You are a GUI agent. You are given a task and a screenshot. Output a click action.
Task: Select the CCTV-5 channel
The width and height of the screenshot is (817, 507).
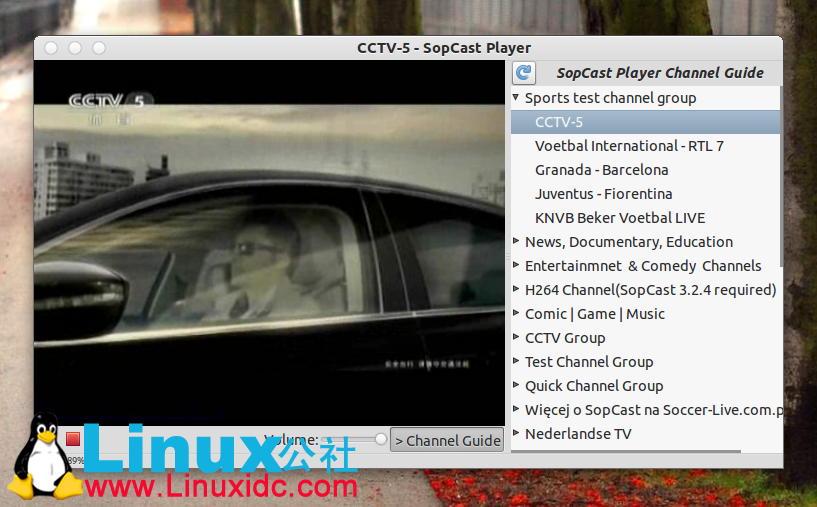coord(645,122)
